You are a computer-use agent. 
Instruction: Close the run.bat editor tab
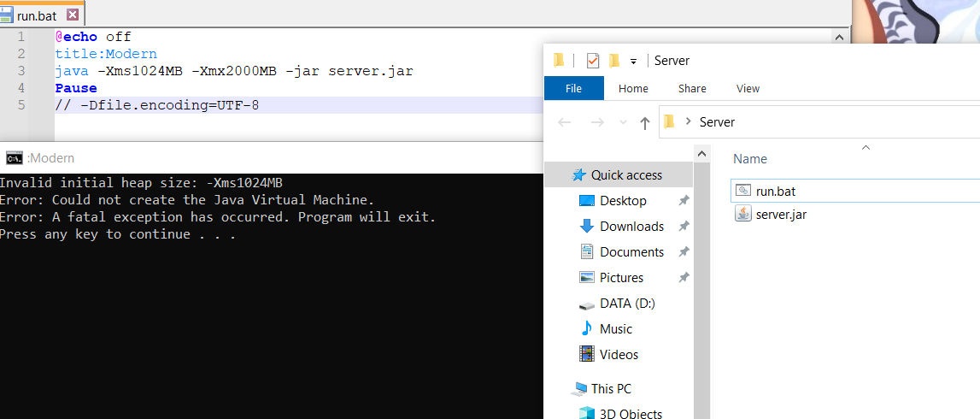coord(72,15)
